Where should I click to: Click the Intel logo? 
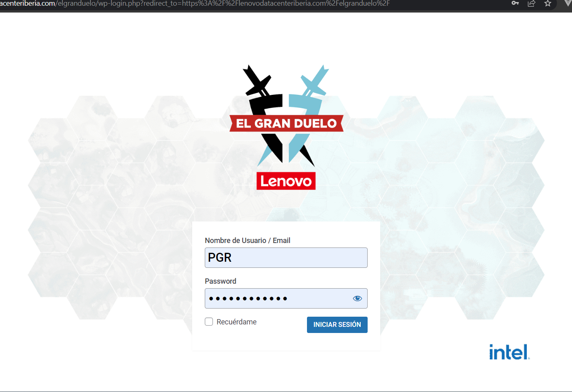[x=509, y=352]
